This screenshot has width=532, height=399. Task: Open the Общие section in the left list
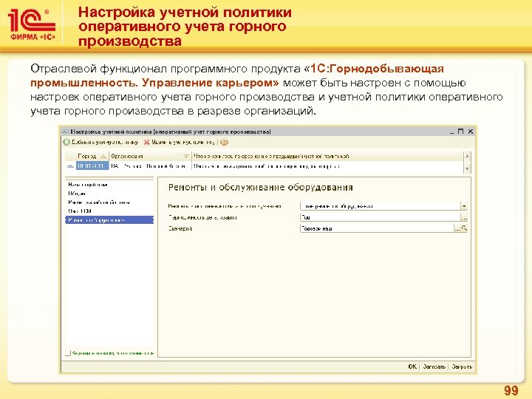pyautogui.click(x=77, y=194)
